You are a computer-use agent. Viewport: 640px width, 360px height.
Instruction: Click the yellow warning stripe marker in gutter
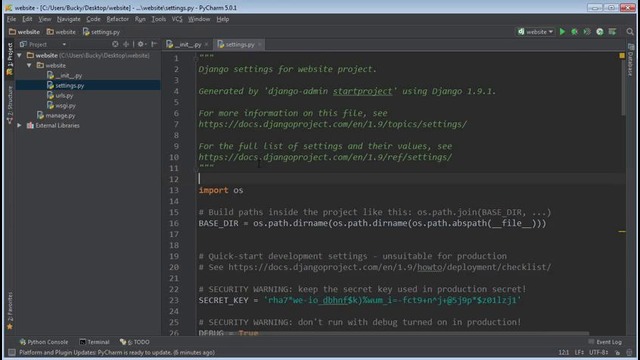pos(622,231)
